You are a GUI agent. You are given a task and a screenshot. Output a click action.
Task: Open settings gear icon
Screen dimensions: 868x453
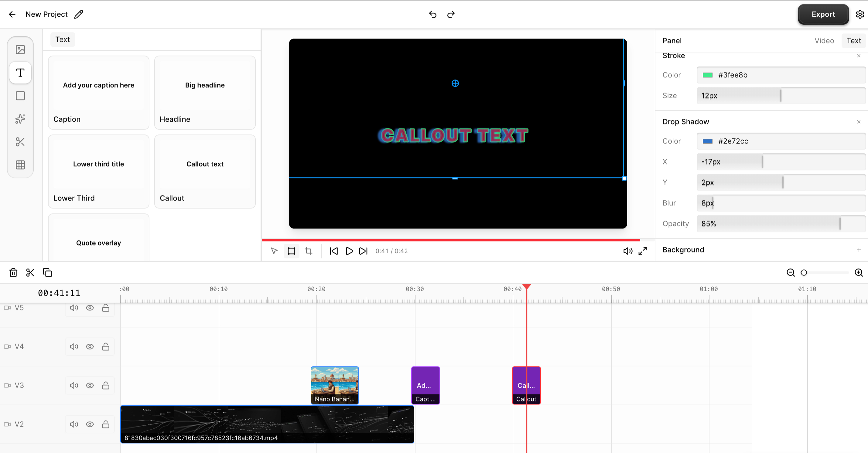tap(860, 14)
